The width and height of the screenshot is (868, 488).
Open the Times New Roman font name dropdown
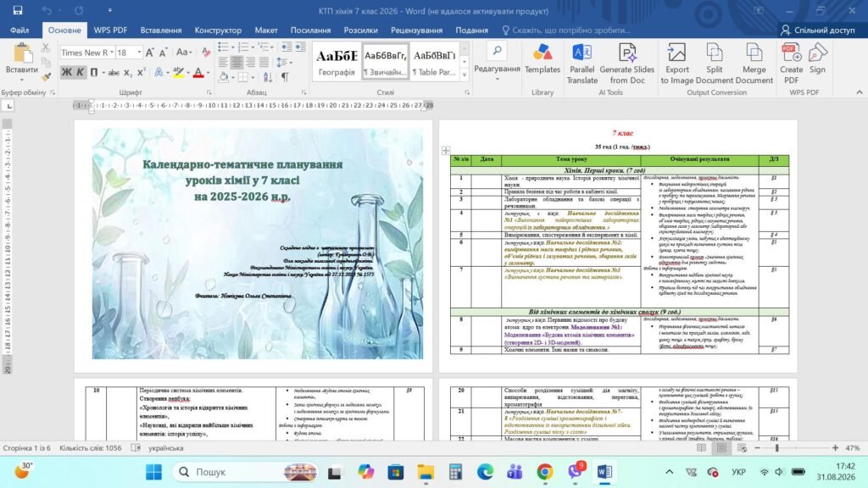[112, 53]
